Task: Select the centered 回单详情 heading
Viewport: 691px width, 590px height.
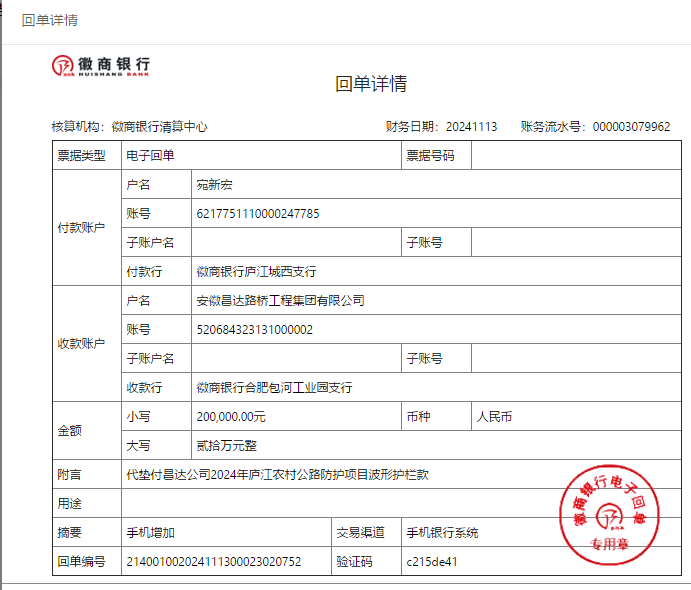Action: pyautogui.click(x=371, y=84)
